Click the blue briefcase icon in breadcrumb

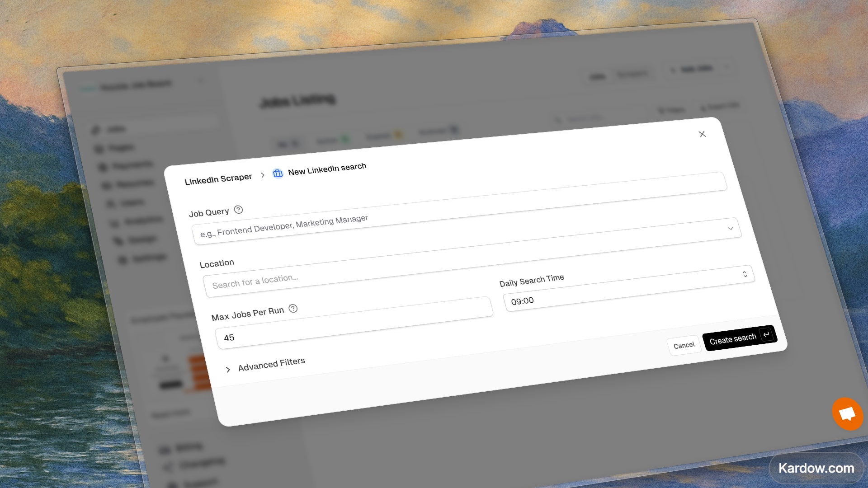[278, 174]
